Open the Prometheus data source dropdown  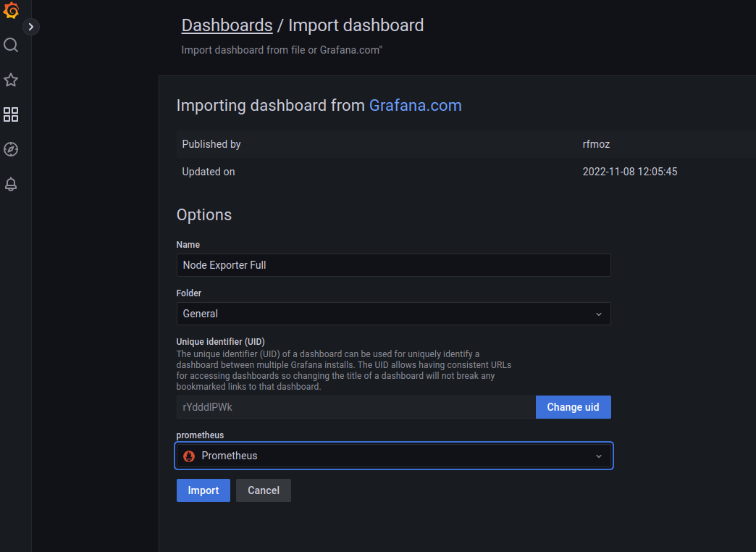pyautogui.click(x=393, y=456)
